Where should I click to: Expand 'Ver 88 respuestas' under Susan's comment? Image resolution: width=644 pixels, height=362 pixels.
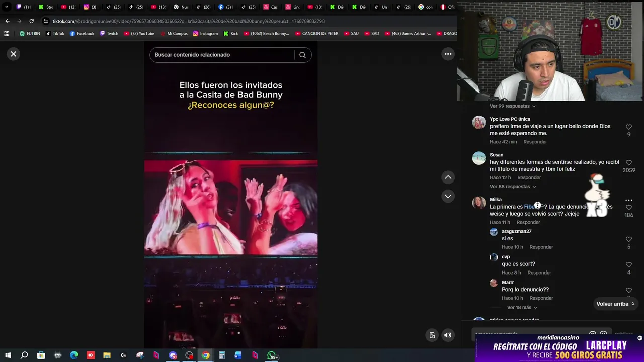(x=512, y=187)
